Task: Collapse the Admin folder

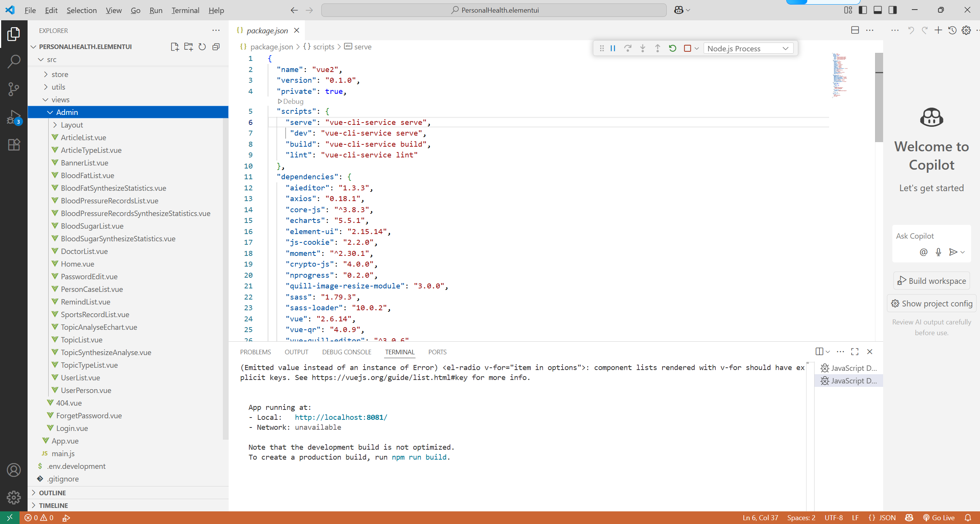Action: 128,112
